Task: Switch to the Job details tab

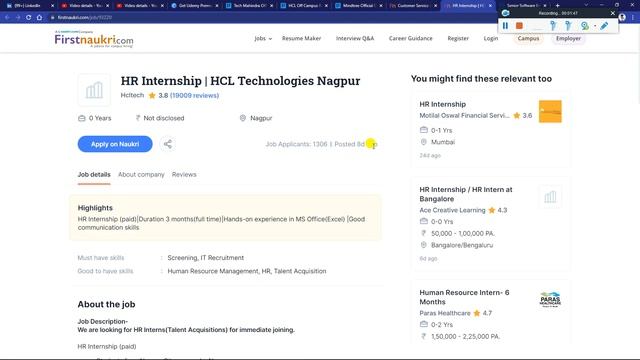Action: point(94,175)
